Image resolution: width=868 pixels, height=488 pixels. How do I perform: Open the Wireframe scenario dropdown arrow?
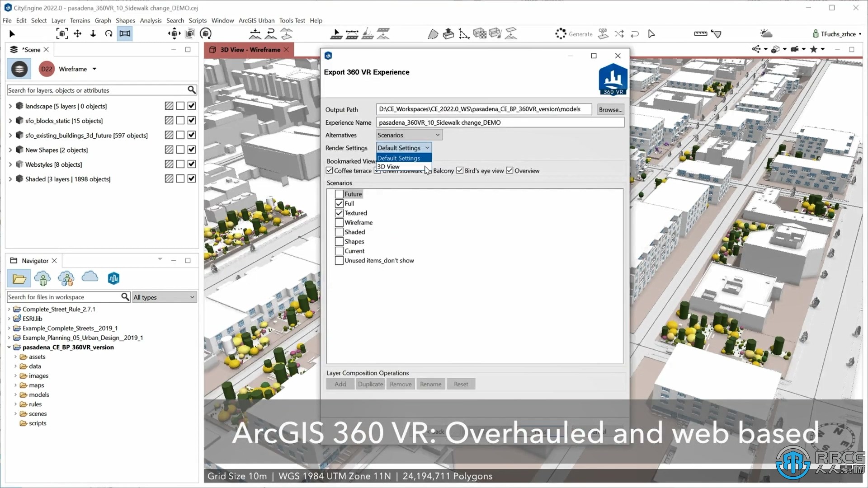point(94,69)
